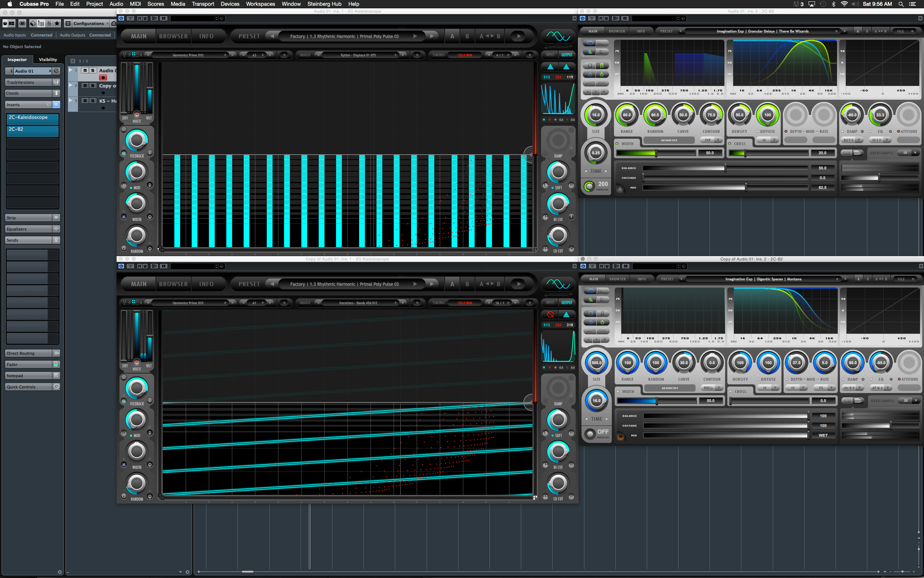Mute the Audio 01 track
Screen dimensions: 924x578
(x=85, y=70)
